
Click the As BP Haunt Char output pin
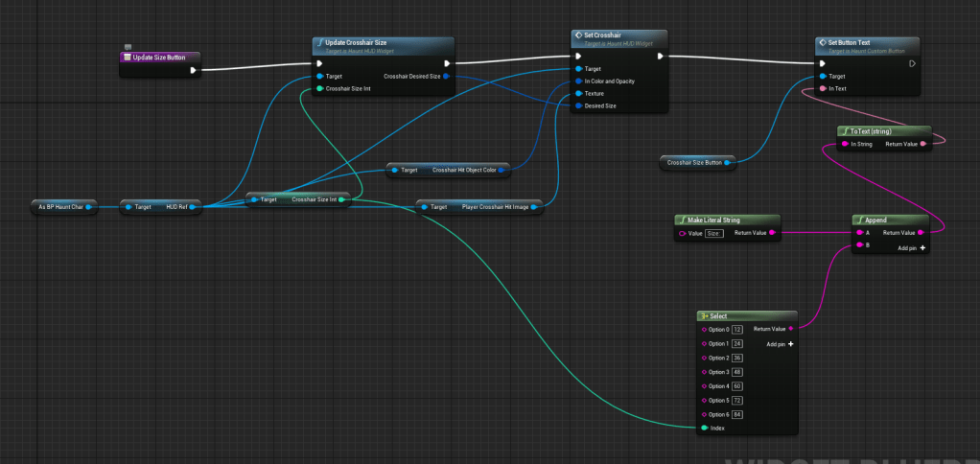(x=87, y=206)
